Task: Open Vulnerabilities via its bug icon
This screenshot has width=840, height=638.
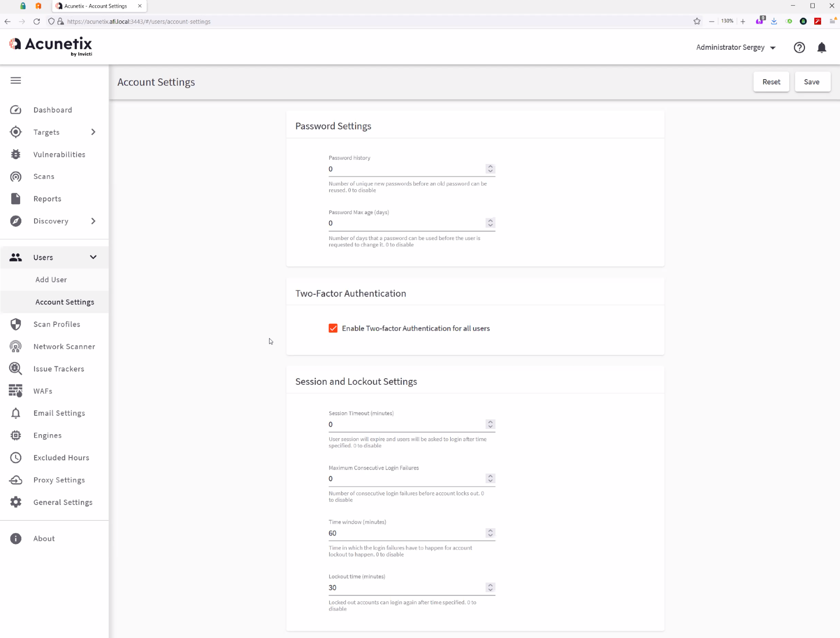Action: (x=16, y=154)
